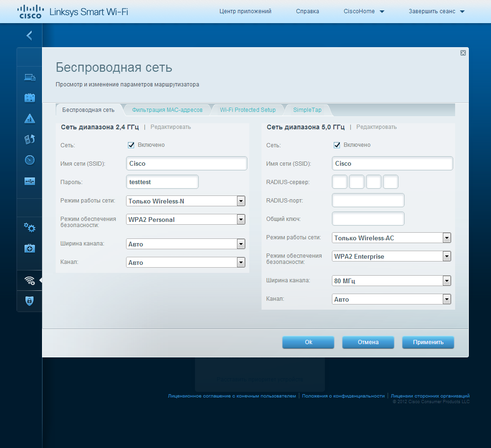Click Редактировать for 2.4 GHz network
The width and height of the screenshot is (491, 448).
click(x=170, y=127)
